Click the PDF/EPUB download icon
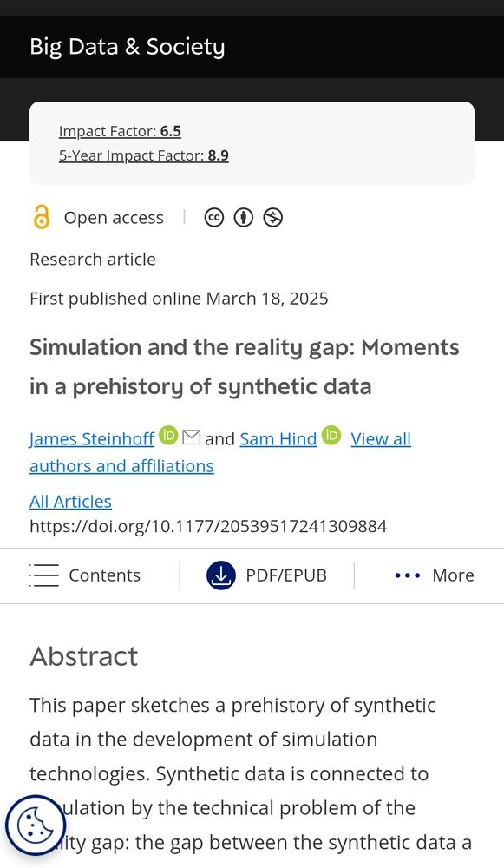This screenshot has height=868, width=504. (221, 575)
